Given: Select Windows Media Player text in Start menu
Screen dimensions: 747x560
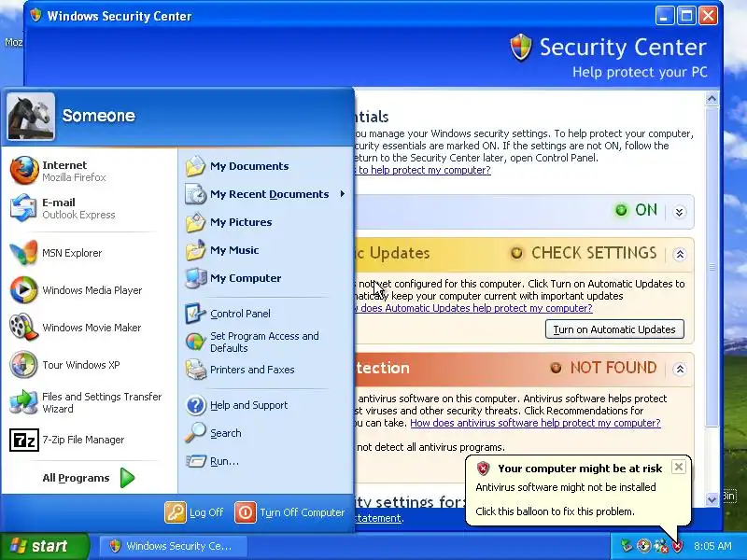Looking at the screenshot, I should 92,290.
